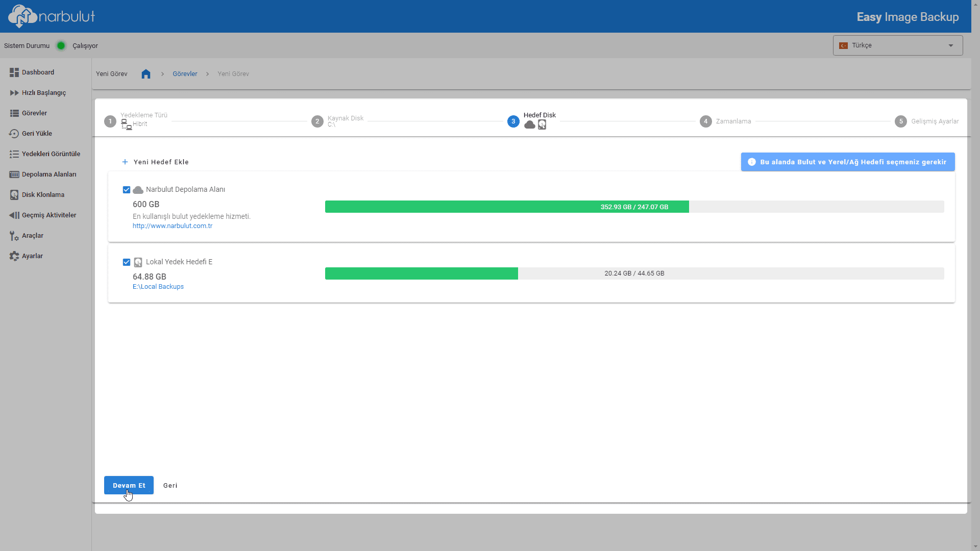
Task: Click the Görevler breadcrumb link
Action: pos(185,74)
